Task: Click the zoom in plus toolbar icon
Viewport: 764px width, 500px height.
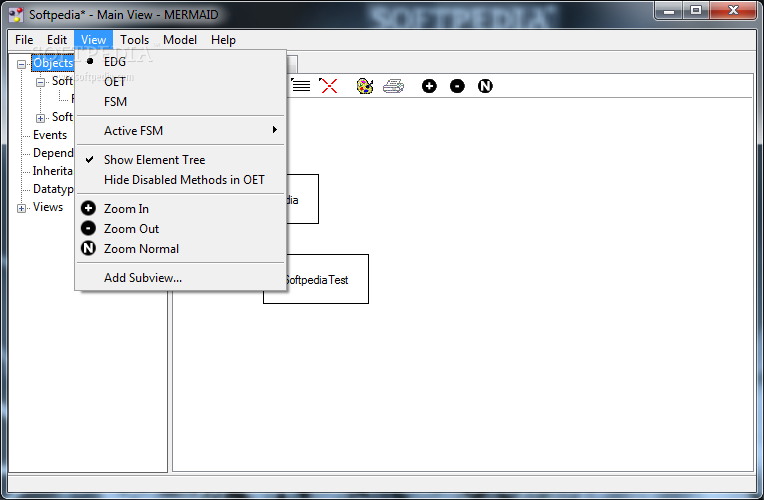Action: tap(429, 86)
